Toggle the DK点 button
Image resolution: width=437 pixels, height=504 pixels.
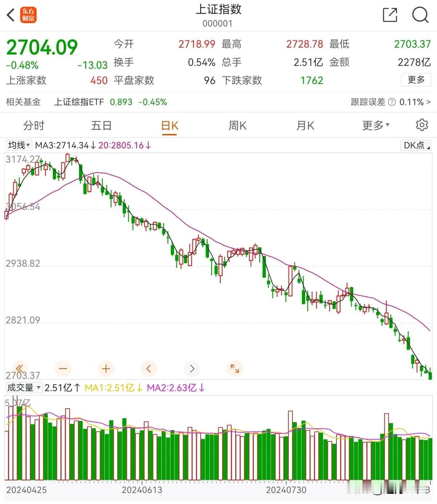click(x=416, y=145)
